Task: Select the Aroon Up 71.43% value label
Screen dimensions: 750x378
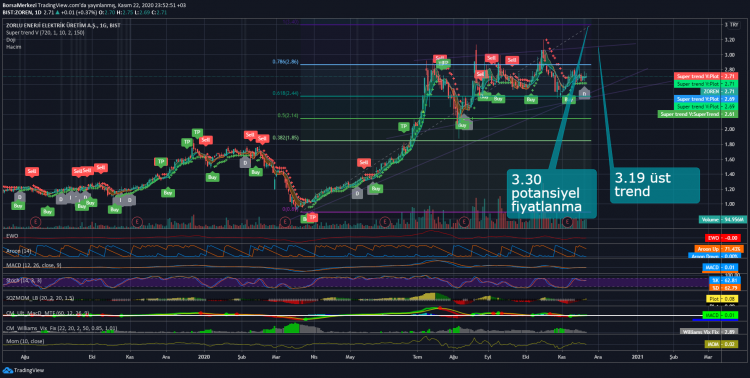Action: [x=719, y=249]
